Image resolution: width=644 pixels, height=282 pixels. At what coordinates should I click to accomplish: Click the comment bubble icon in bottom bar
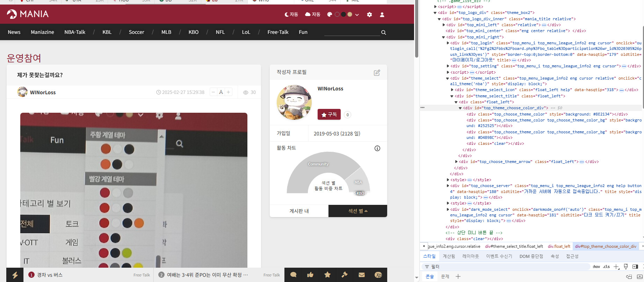[x=293, y=275]
